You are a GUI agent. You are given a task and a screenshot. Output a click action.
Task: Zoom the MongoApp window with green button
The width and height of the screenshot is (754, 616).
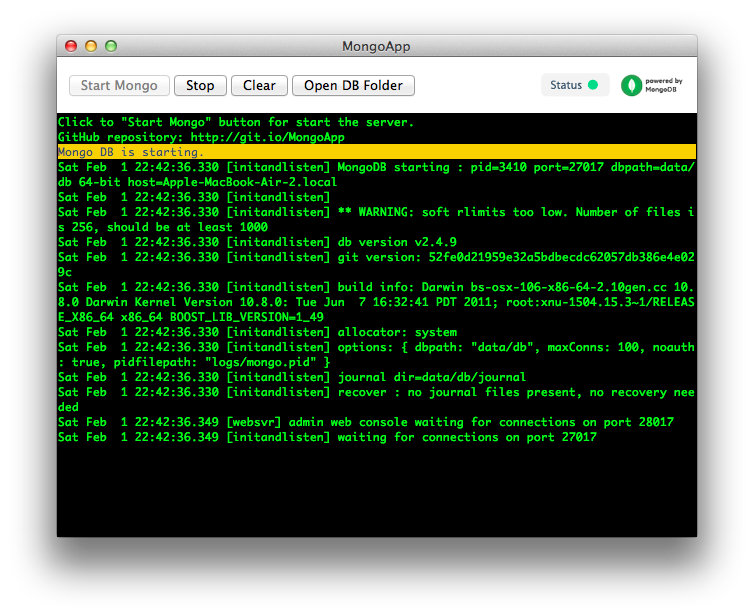[111, 46]
